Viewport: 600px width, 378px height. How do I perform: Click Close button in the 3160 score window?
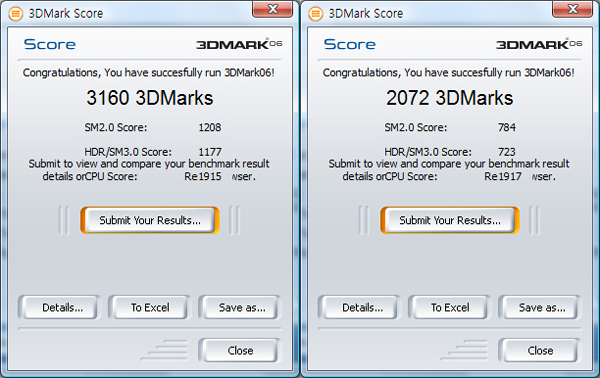[x=240, y=350]
